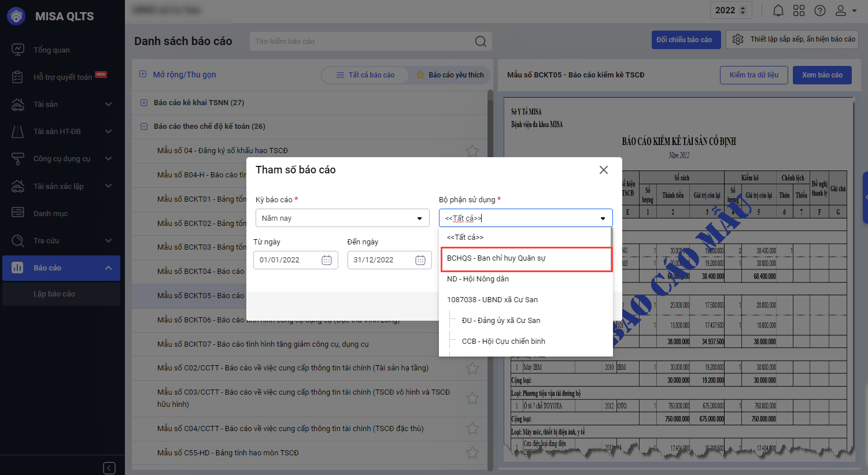Choose ND - Hội Nông dân option

click(478, 279)
